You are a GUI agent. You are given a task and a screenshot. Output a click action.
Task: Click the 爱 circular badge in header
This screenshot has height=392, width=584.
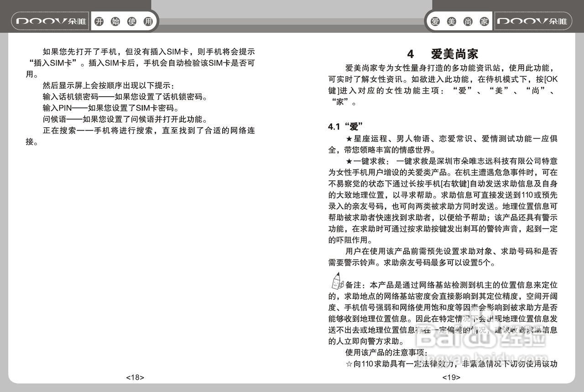(434, 21)
